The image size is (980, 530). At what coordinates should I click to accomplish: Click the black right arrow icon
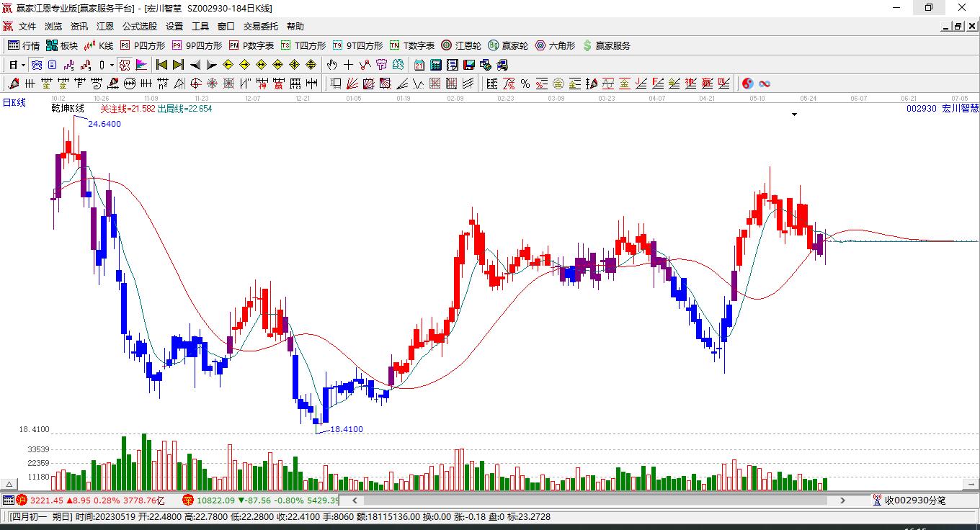point(212,65)
